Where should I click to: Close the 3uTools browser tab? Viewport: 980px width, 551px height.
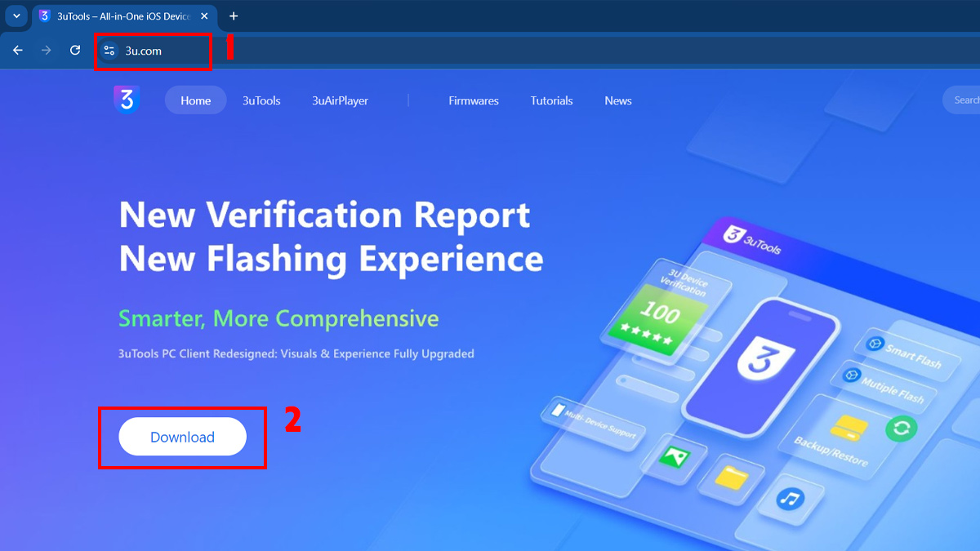[204, 16]
